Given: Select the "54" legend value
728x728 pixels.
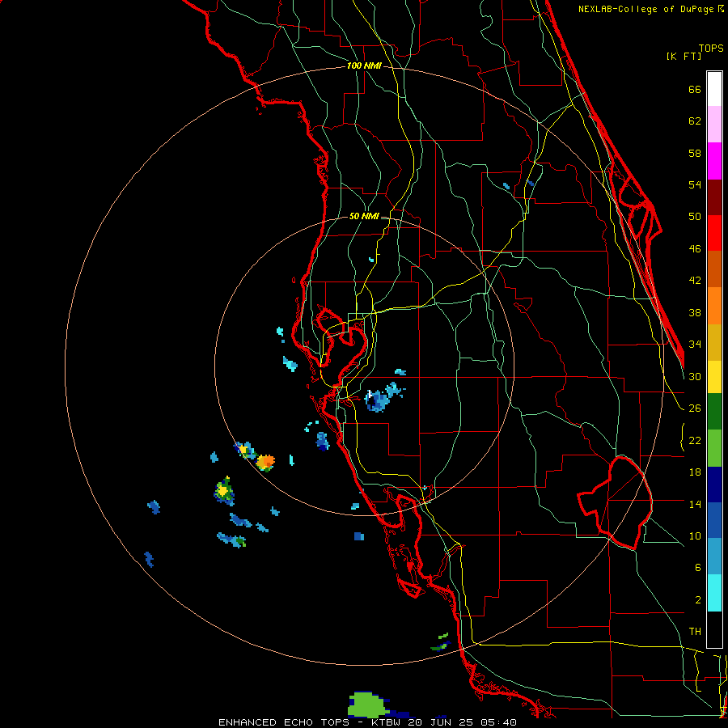Looking at the screenshot, I should pos(695,184).
